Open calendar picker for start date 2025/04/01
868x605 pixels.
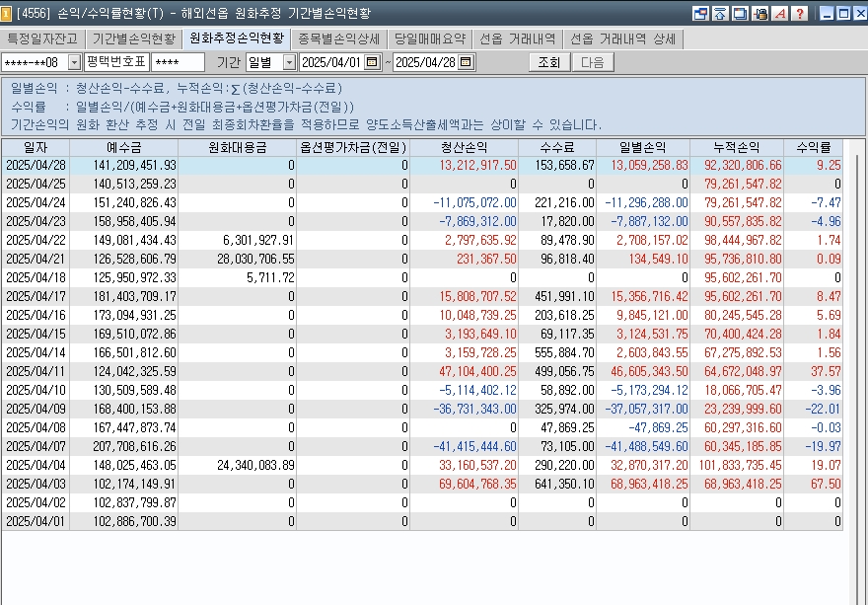372,62
